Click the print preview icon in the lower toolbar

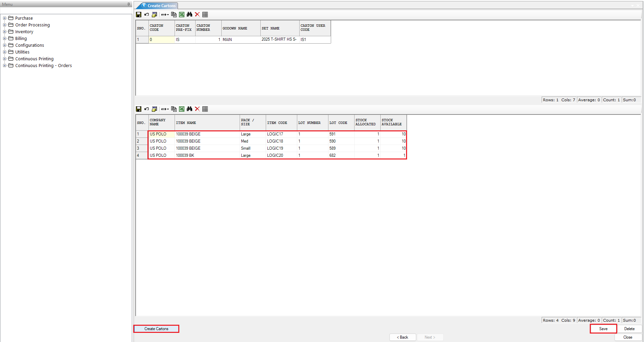[154, 109]
